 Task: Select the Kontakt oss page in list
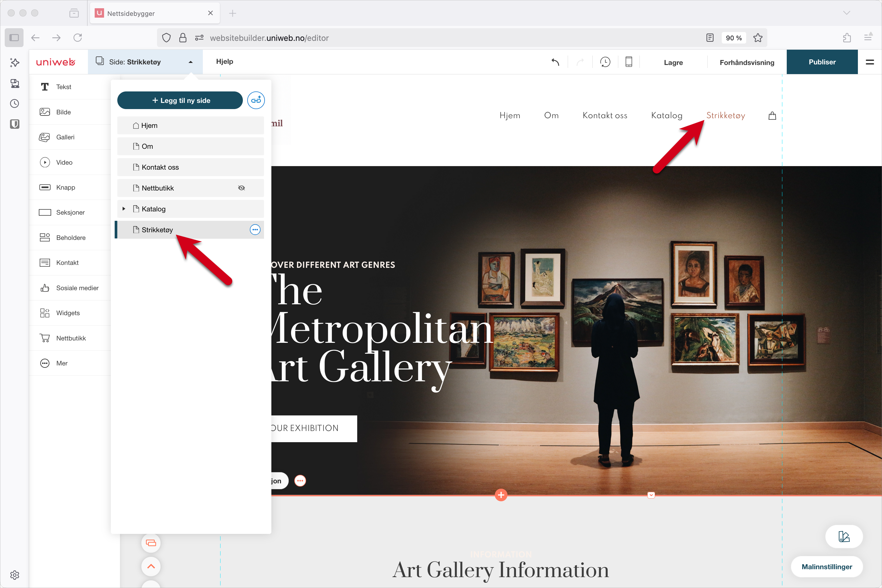(x=191, y=167)
